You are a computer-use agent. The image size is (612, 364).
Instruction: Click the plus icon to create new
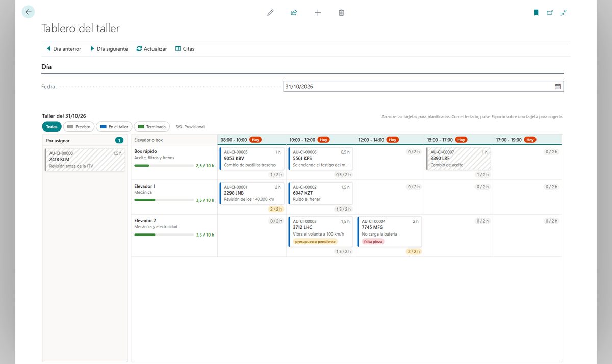[x=318, y=13]
